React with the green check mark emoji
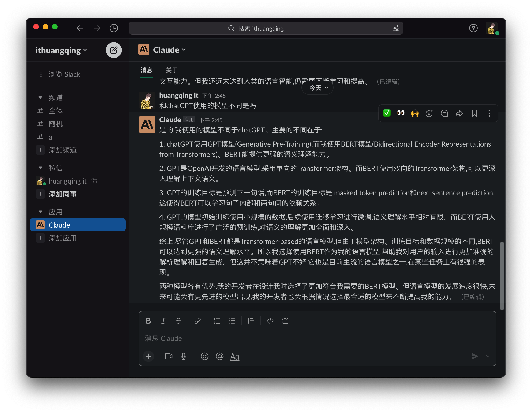Screen dimensions: 532x412 (x=387, y=113)
